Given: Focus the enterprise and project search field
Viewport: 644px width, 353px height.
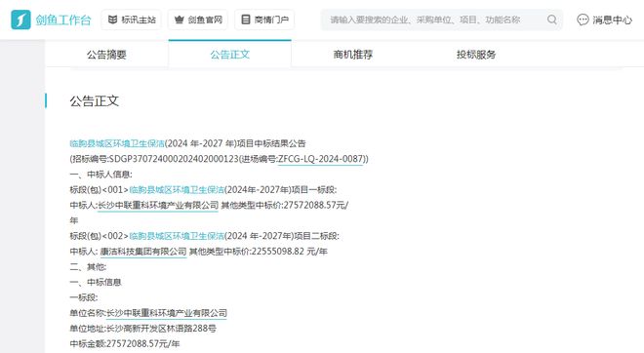Looking at the screenshot, I should pyautogui.click(x=441, y=20).
